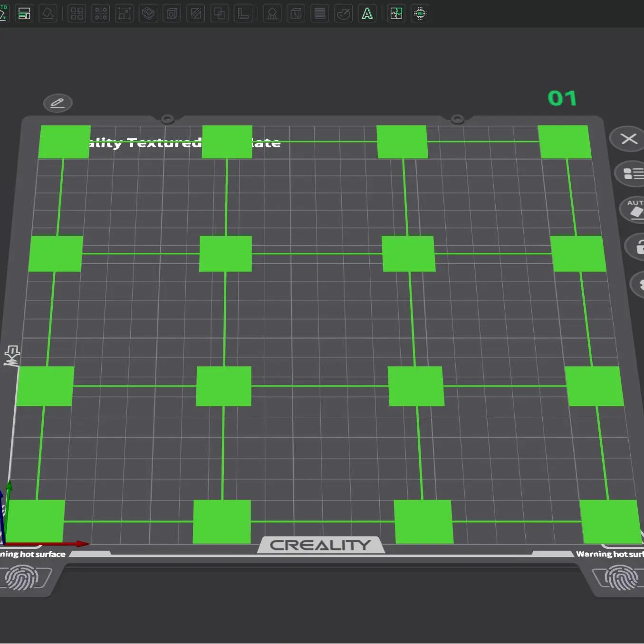Open the overlapping-squares mesh boolean tool
This screenshot has height=644, width=644.
click(220, 13)
